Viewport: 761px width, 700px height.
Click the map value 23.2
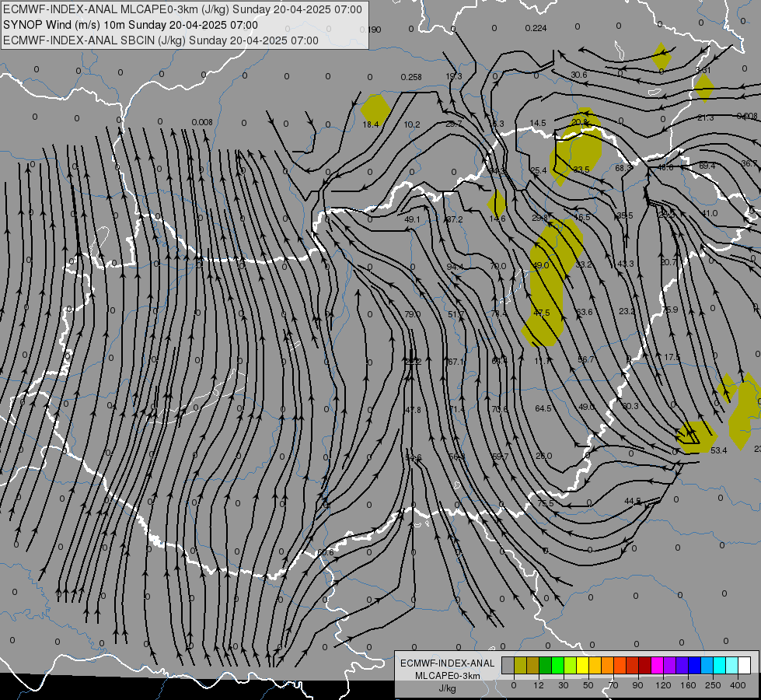(627, 311)
